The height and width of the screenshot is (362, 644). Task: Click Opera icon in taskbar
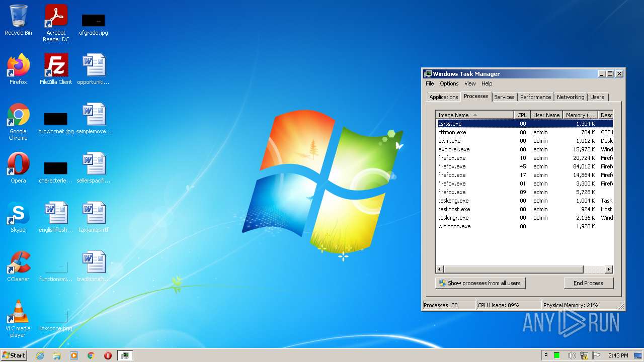108,355
